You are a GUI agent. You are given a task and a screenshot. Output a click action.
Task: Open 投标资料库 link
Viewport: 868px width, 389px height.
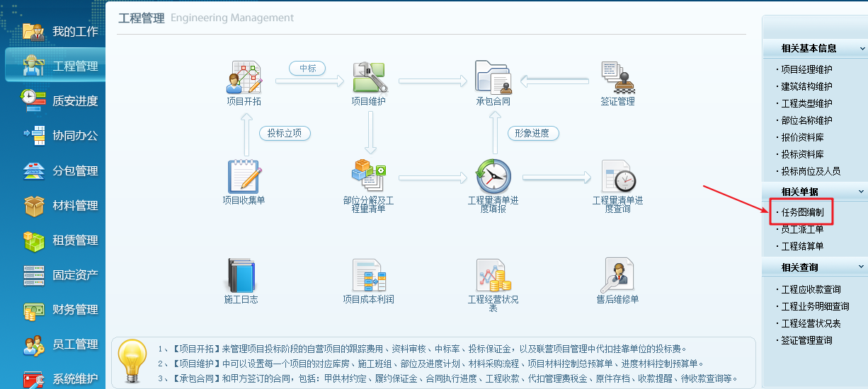click(x=802, y=154)
